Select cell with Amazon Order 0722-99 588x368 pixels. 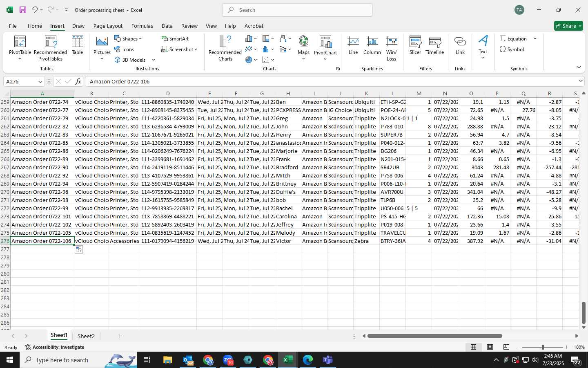coord(42,208)
